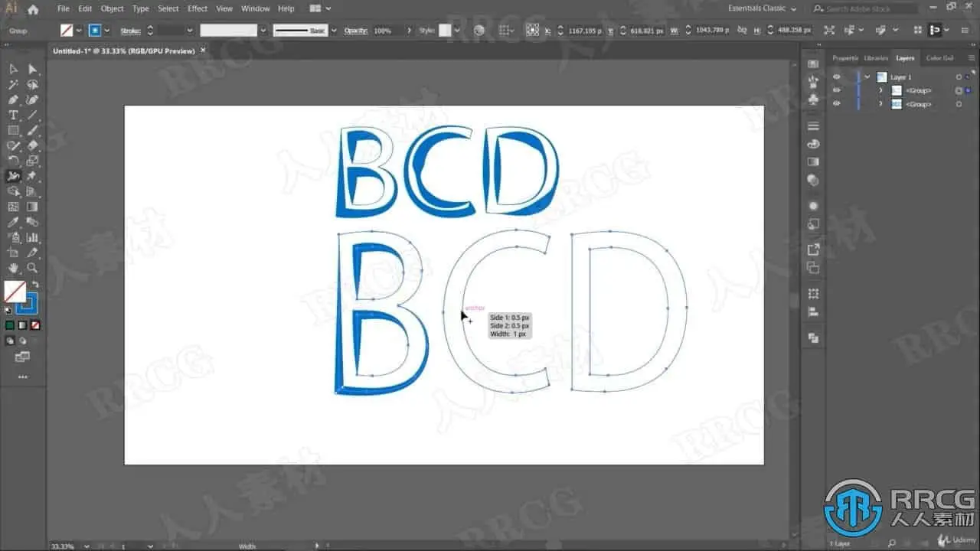This screenshot has width=980, height=551.
Task: Select the Shape Builder tool
Action: click(x=13, y=192)
